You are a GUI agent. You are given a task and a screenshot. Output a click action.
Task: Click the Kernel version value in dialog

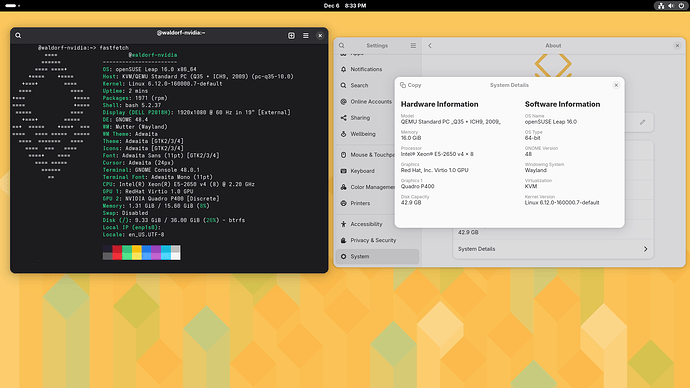tap(562, 203)
